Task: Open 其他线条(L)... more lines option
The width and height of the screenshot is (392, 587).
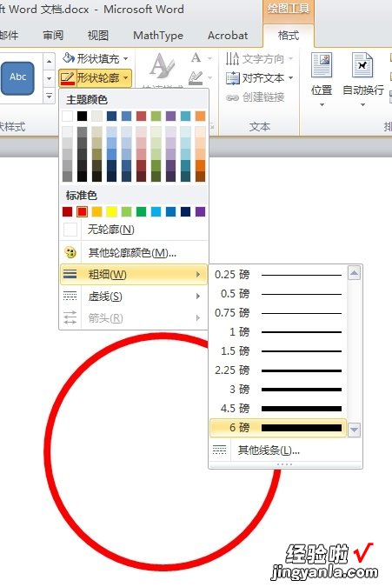Action: (285, 450)
